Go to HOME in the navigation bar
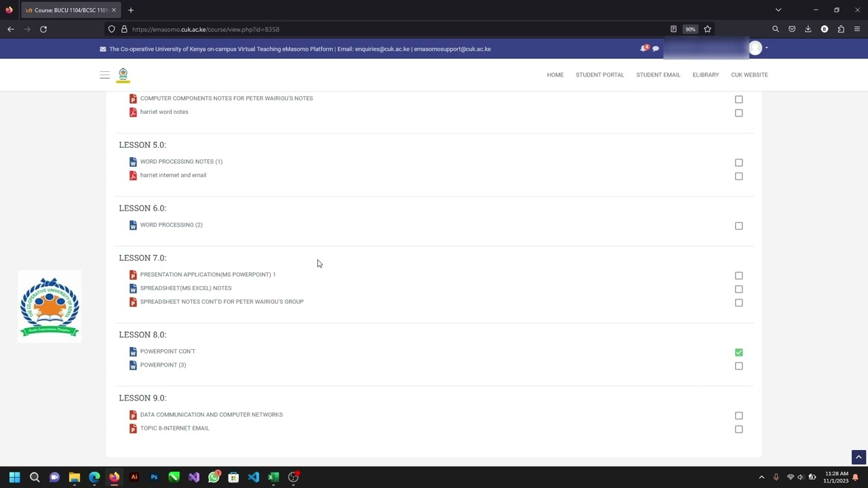868x488 pixels. [x=555, y=75]
